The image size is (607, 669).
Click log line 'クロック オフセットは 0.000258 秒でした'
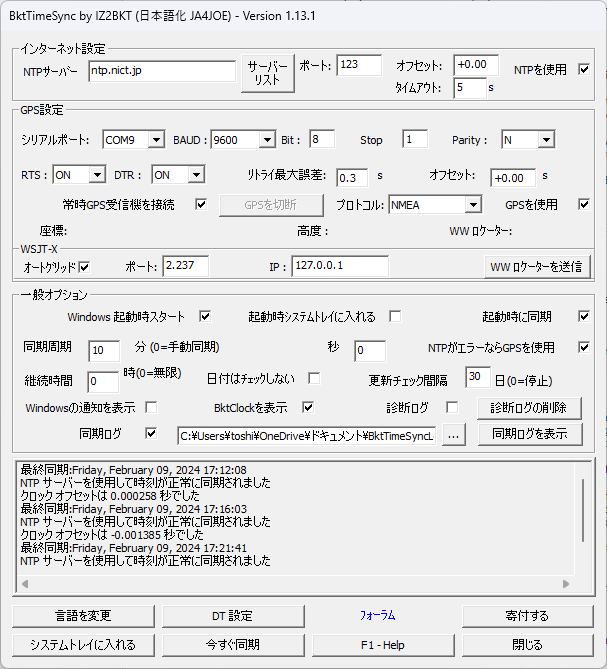(110, 496)
